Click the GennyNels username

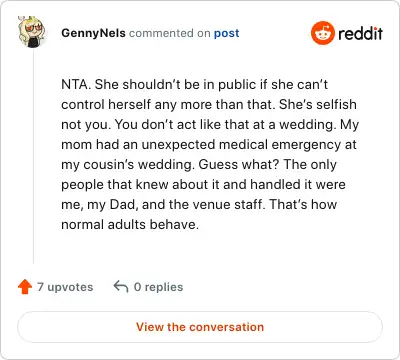click(93, 33)
